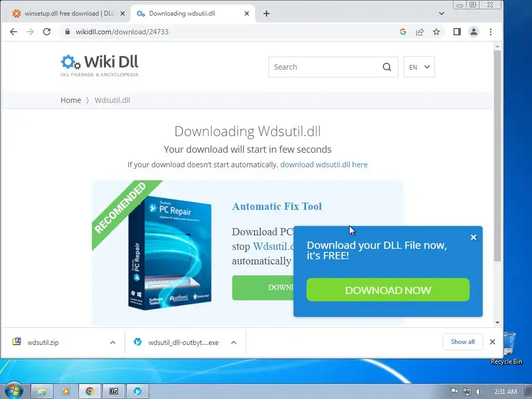Click the Google icon in address bar
Image resolution: width=532 pixels, height=399 pixels.
403,32
